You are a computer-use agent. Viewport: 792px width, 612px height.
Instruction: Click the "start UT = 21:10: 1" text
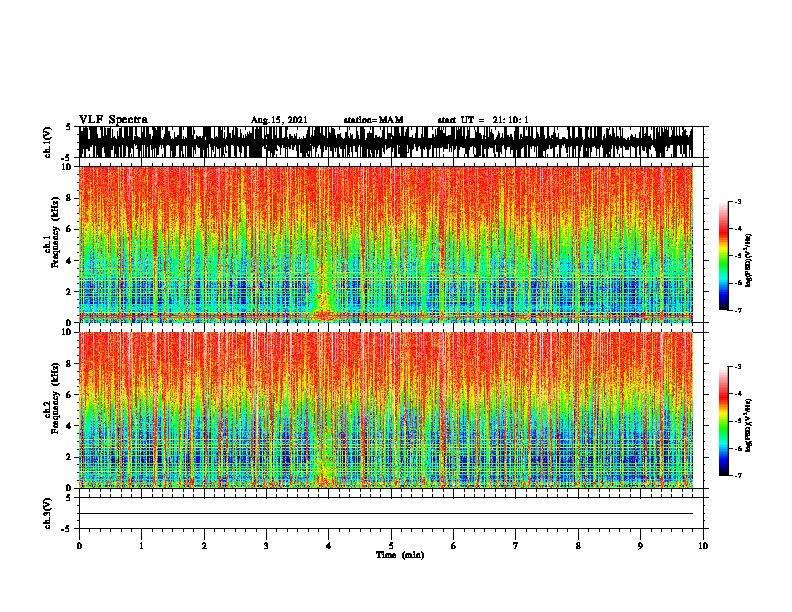click(483, 120)
